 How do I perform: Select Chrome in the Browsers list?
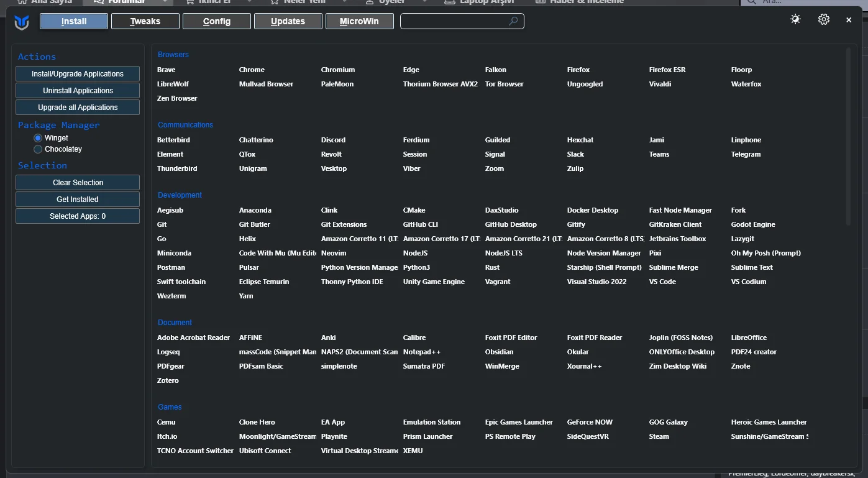(x=252, y=70)
